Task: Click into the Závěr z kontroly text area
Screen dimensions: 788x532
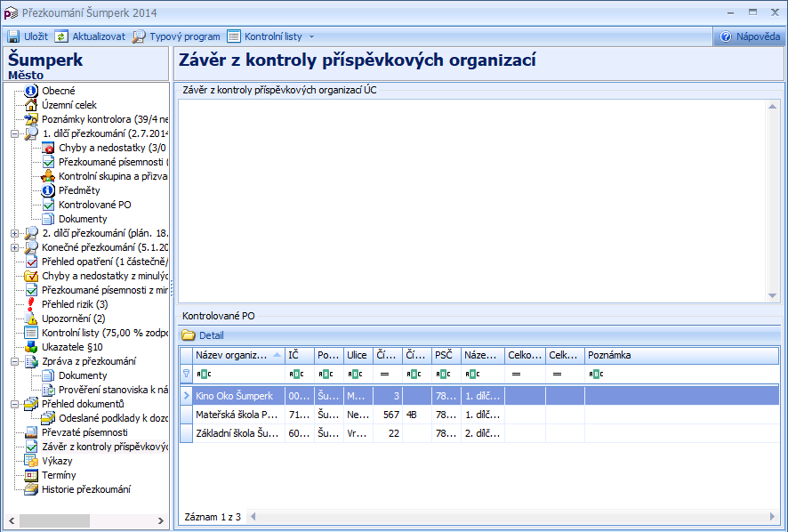Action: click(471, 201)
